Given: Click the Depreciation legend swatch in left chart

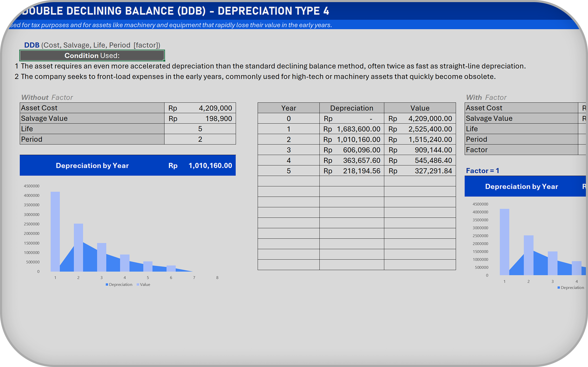Looking at the screenshot, I should click(107, 285).
